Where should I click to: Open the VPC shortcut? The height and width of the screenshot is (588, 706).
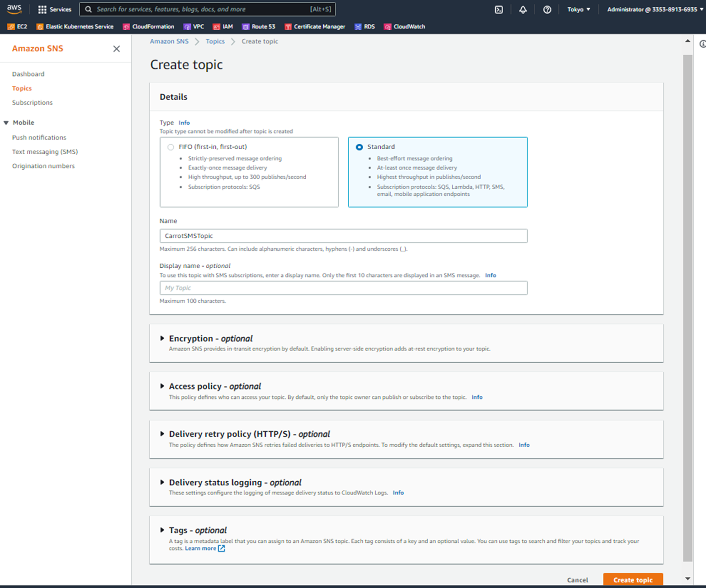(x=193, y=26)
